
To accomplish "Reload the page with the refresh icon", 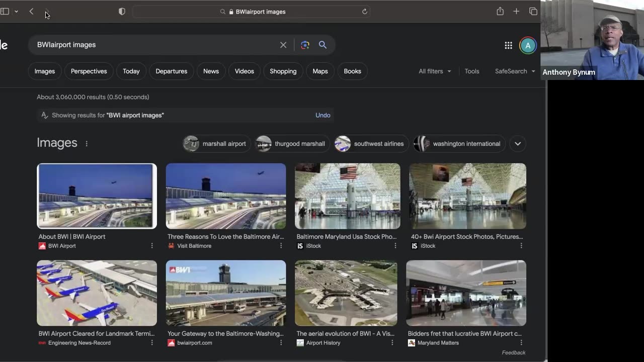I will click(365, 12).
